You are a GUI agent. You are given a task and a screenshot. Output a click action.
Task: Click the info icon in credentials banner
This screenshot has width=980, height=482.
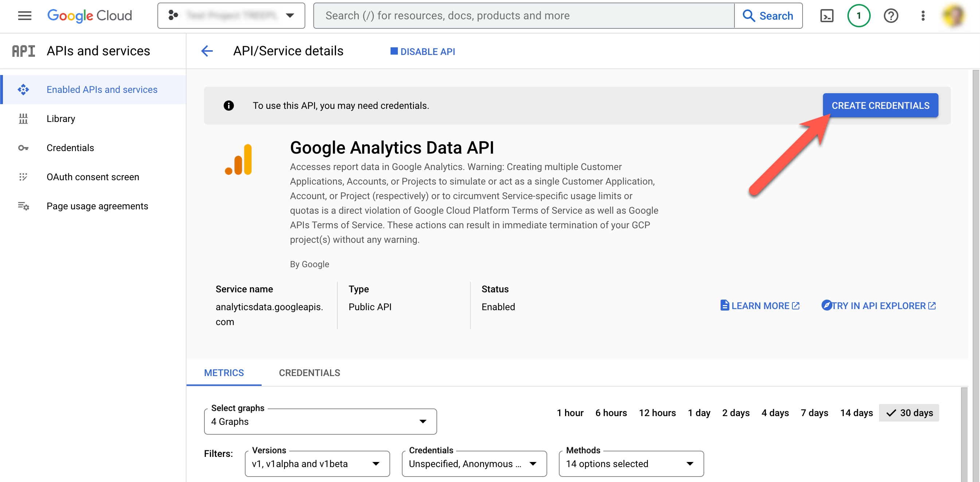(x=229, y=105)
